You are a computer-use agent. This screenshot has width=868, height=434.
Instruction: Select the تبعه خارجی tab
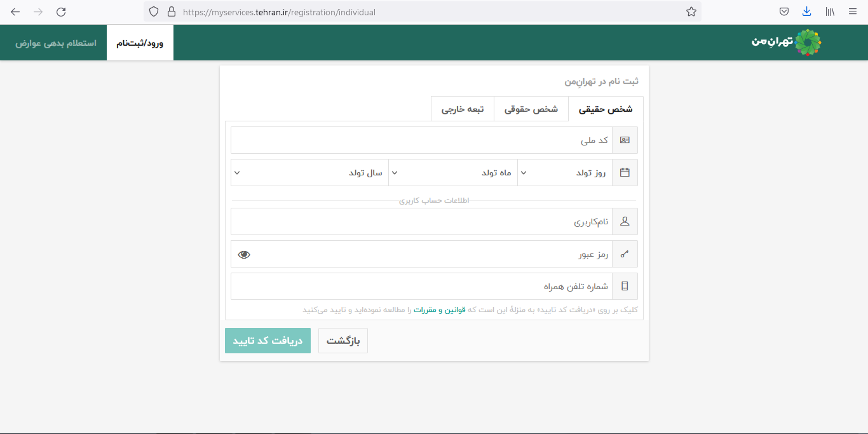pos(462,109)
